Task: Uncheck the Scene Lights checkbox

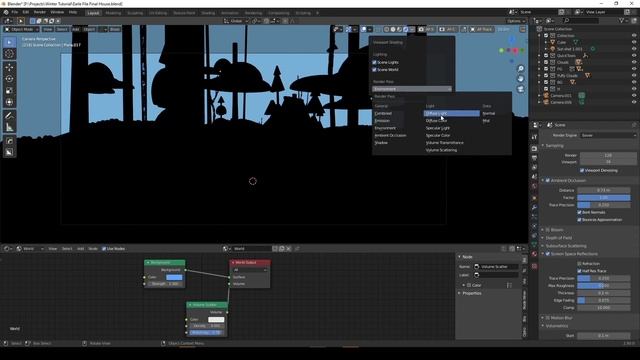Action: [374, 62]
